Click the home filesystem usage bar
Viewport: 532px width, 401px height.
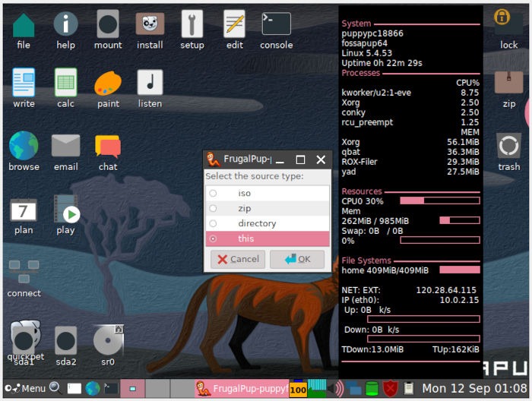pyautogui.click(x=460, y=270)
